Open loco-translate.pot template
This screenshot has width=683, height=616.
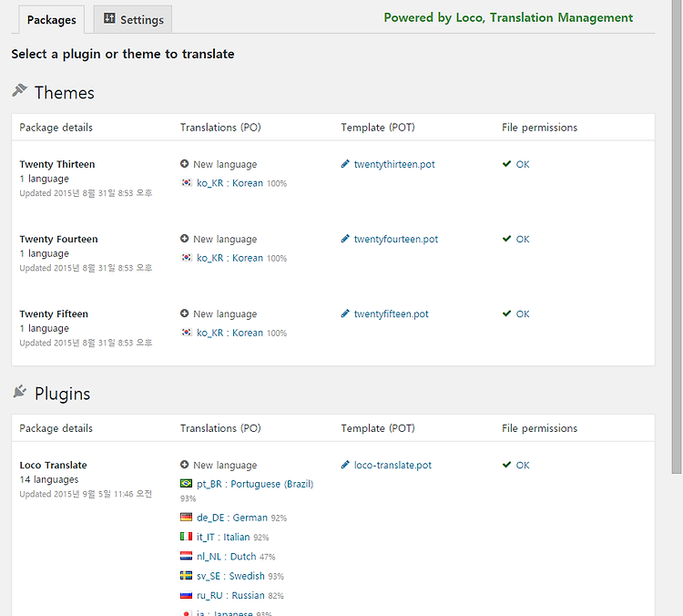click(x=392, y=466)
